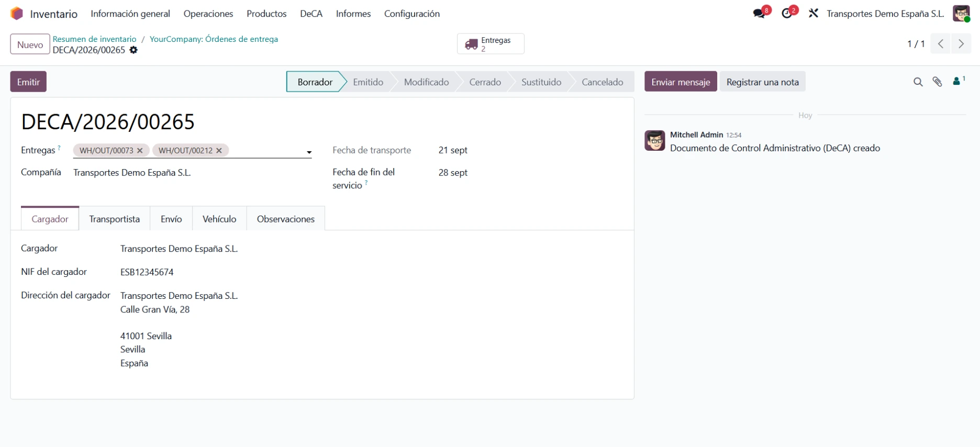Remove the WH/OUT/00212 delivery tag
Viewport: 980px width, 447px height.
pyautogui.click(x=219, y=151)
